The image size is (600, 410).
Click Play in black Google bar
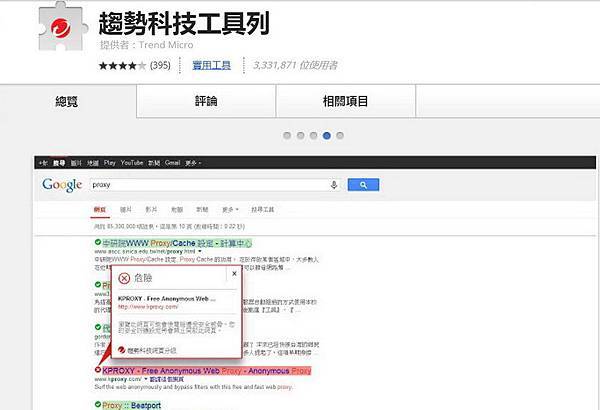click(109, 163)
